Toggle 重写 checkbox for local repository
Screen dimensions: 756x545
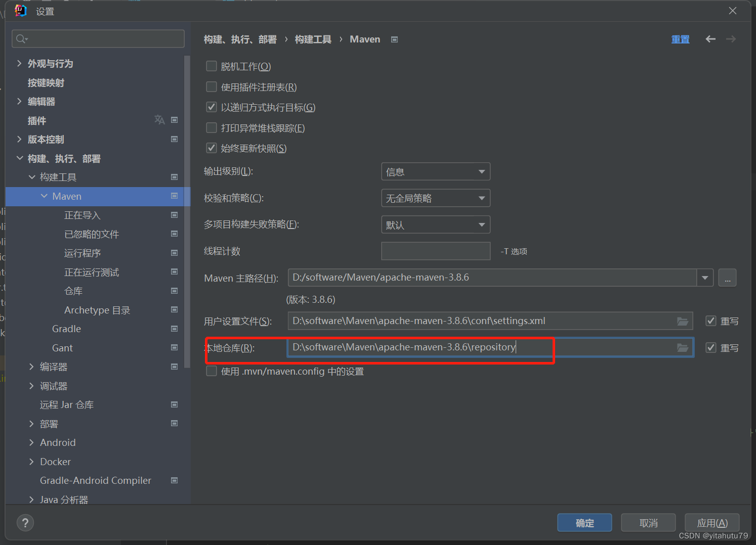tap(711, 347)
